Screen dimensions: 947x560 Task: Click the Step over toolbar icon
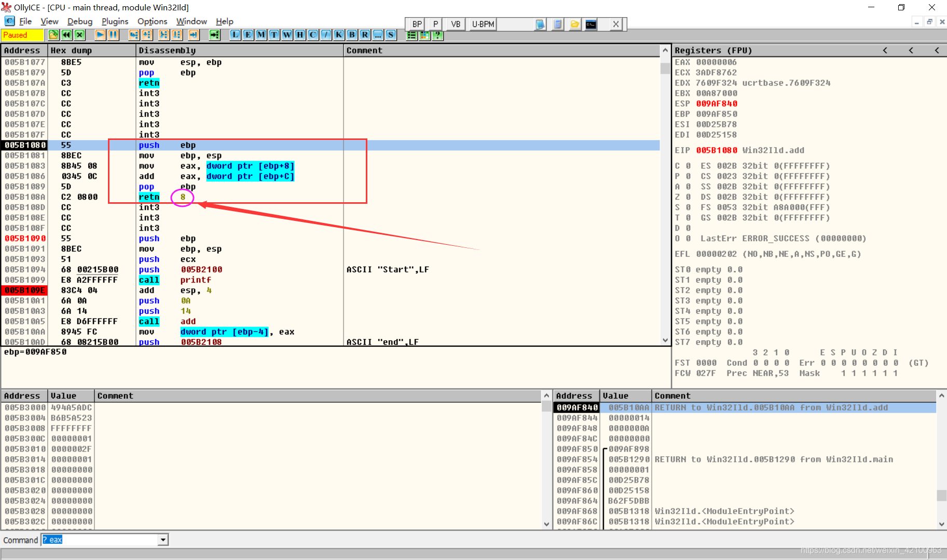[x=147, y=35]
